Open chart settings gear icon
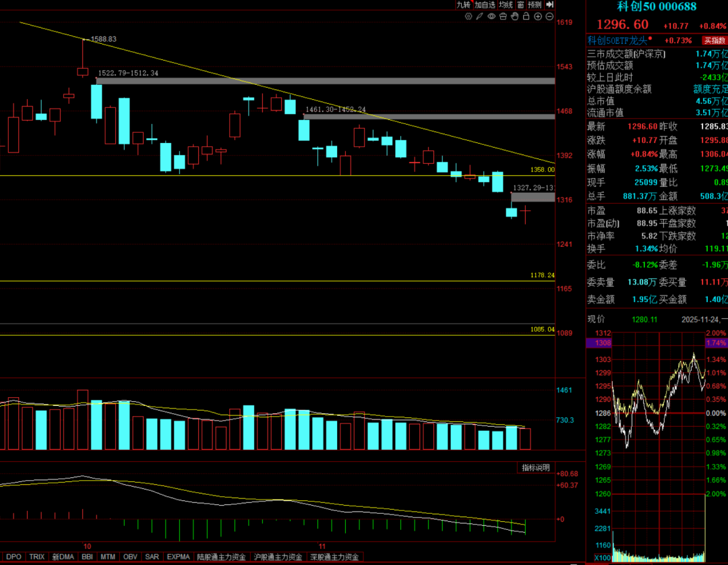Screen dimensions: 728x565 point(468,16)
